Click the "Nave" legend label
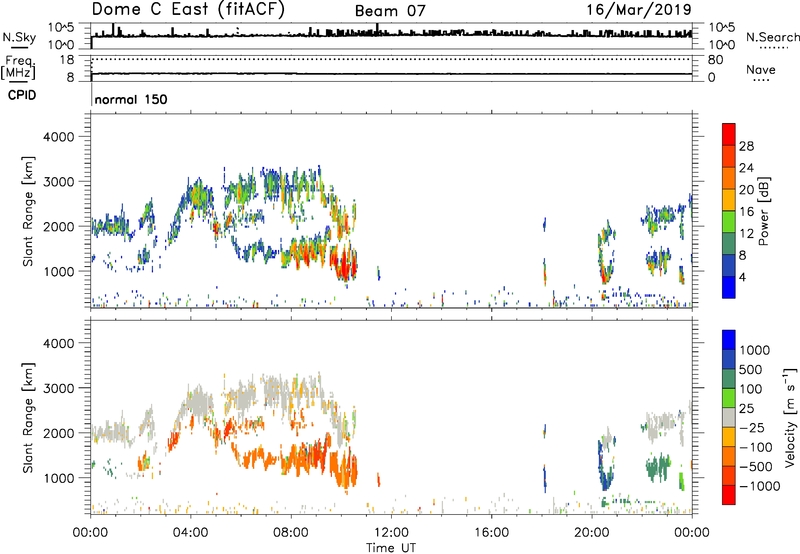This screenshot has height=554, width=800. (x=761, y=69)
